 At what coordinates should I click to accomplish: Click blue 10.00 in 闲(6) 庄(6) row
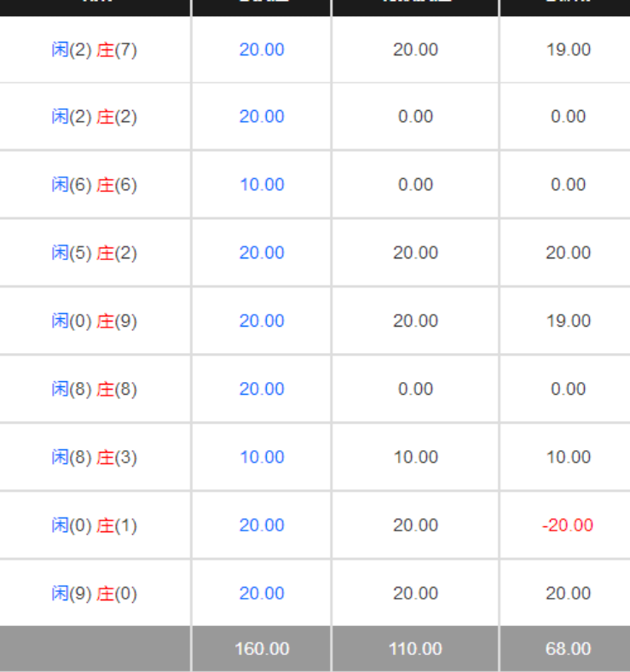point(262,185)
